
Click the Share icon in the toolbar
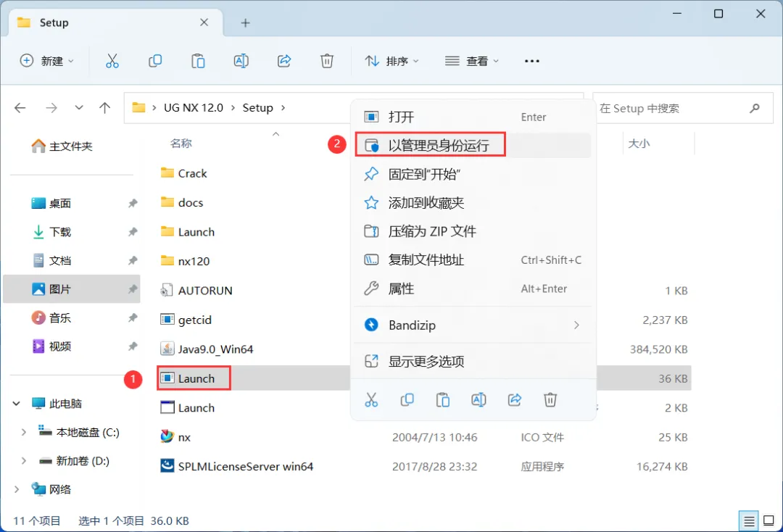[x=284, y=61]
